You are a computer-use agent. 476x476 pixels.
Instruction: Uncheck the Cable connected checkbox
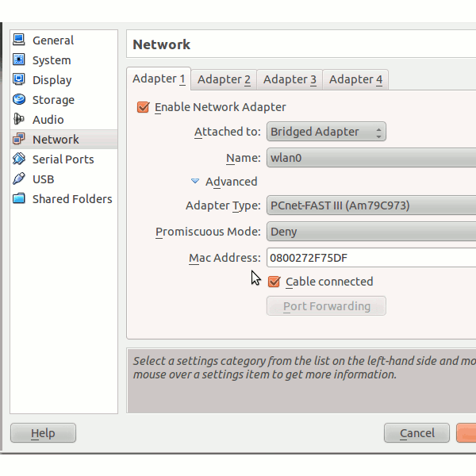click(274, 282)
